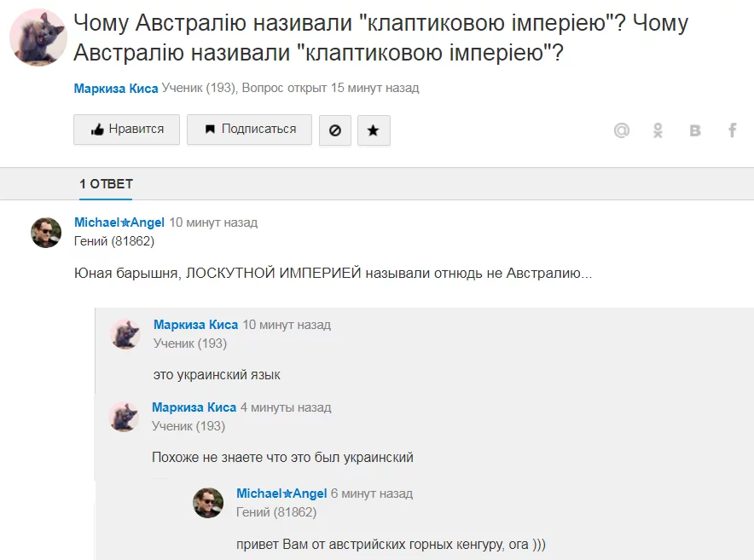Click '6 минут назад' timestamp on the reply

(x=372, y=494)
